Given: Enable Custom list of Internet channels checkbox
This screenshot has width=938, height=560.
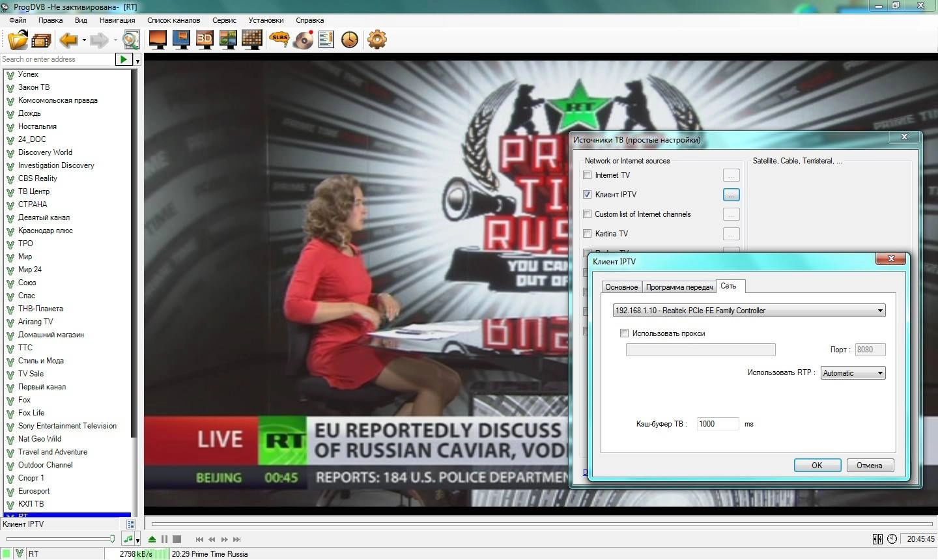Looking at the screenshot, I should click(x=588, y=214).
